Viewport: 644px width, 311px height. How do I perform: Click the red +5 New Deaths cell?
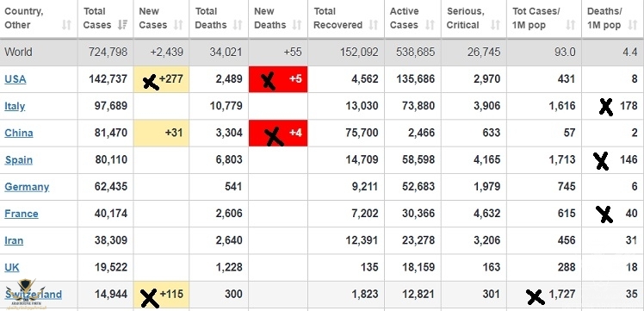[278, 79]
